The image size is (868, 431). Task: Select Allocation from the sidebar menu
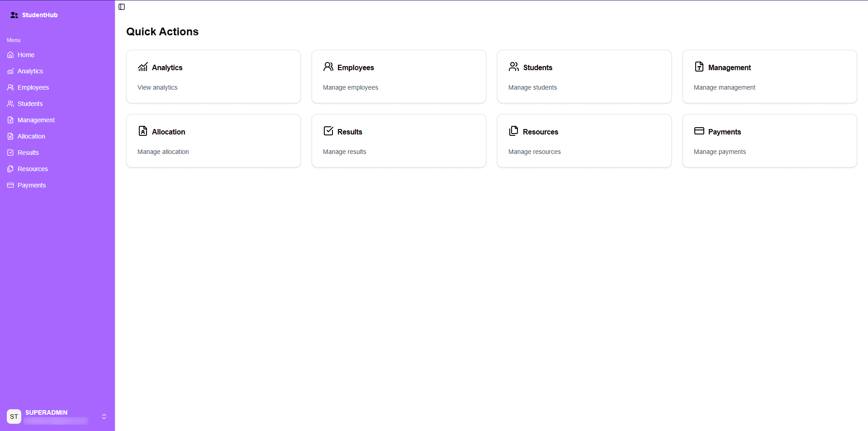click(31, 136)
